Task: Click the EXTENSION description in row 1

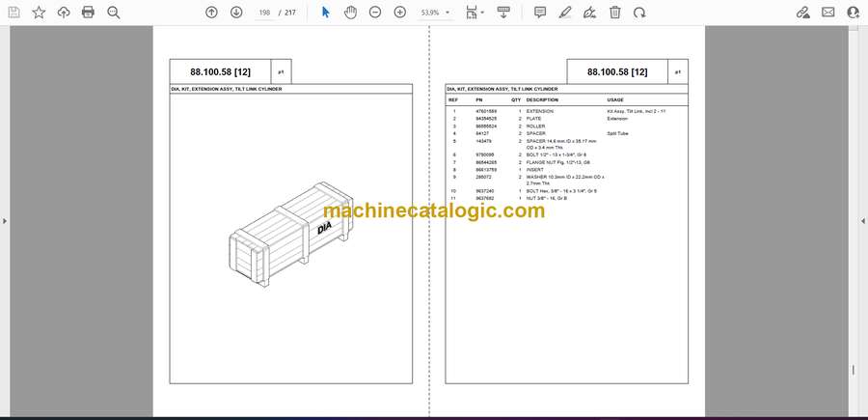Action: (x=540, y=111)
